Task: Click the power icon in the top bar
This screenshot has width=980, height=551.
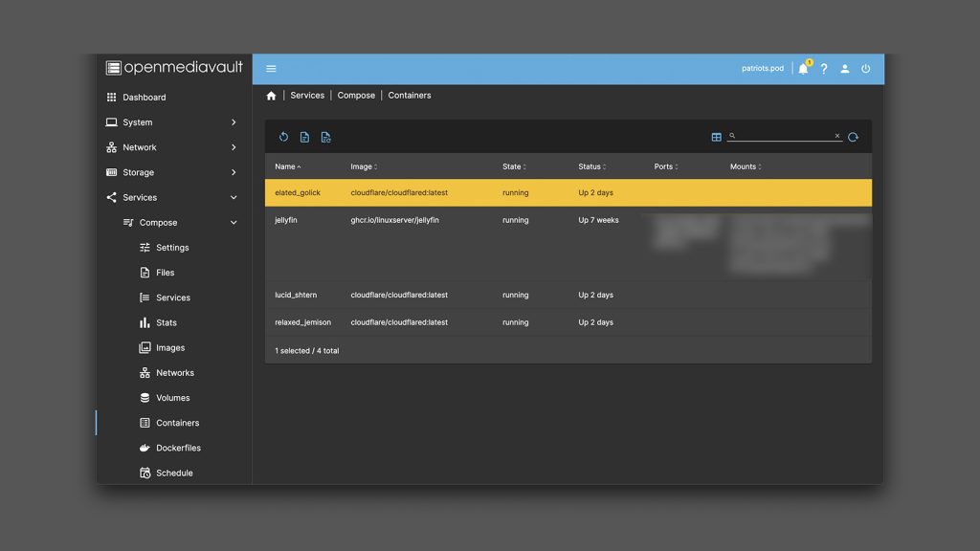Action: pos(865,69)
